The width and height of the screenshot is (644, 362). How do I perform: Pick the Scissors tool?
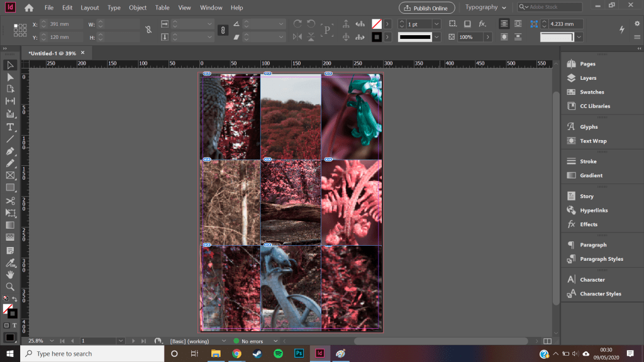pos(10,200)
